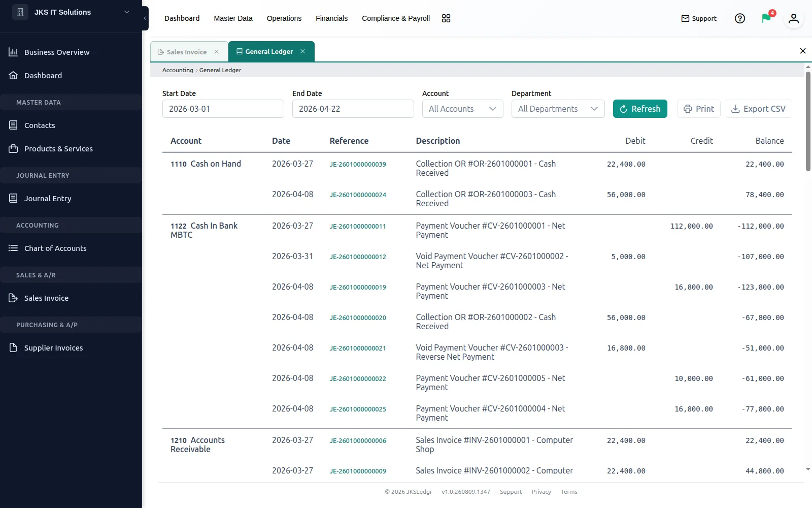This screenshot has height=508, width=812.
Task: Click the Print button
Action: pyautogui.click(x=699, y=109)
